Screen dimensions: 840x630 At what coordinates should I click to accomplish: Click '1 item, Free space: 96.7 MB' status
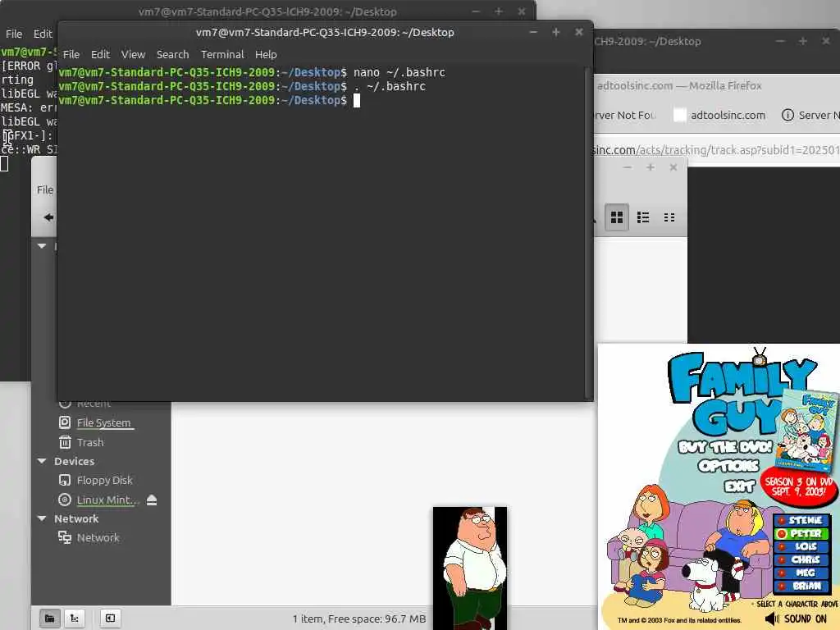359,619
